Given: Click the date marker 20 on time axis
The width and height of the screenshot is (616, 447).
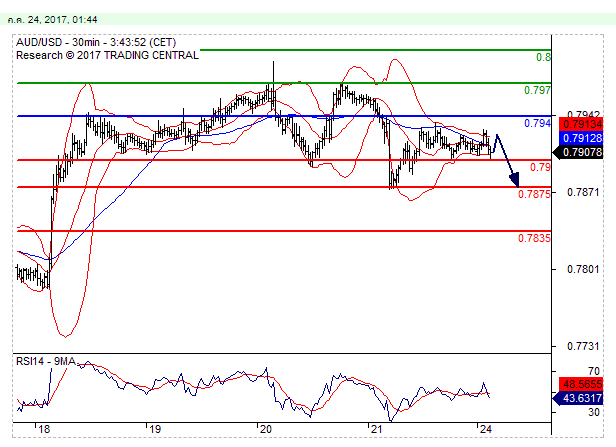Looking at the screenshot, I should 266,429.
